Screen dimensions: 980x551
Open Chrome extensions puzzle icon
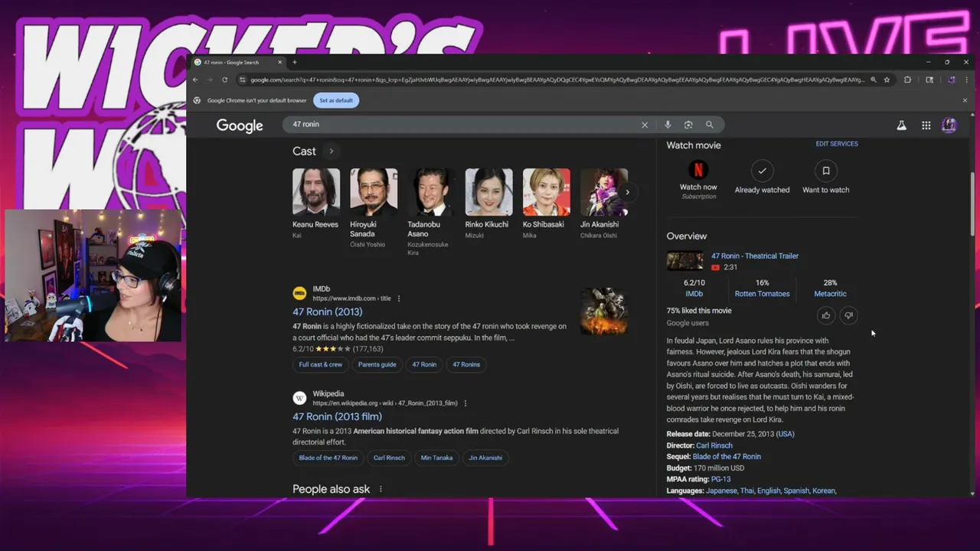point(908,80)
